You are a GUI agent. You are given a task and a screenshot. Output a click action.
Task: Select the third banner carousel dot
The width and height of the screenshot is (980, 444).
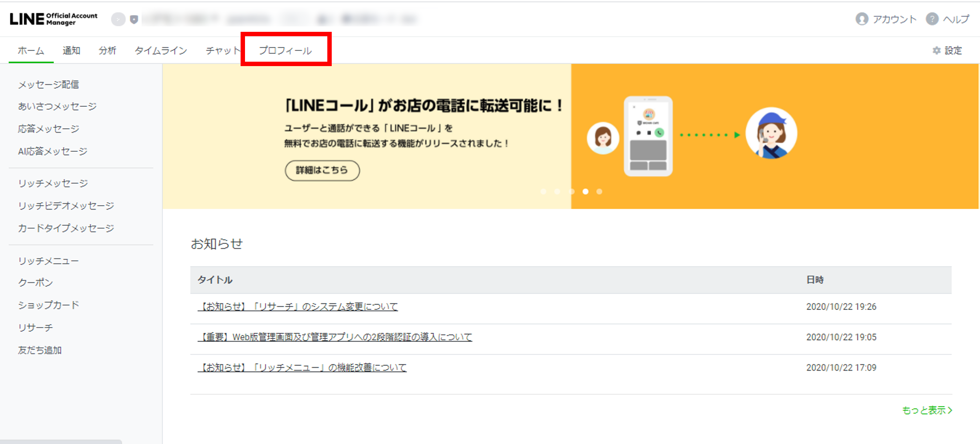(x=571, y=191)
